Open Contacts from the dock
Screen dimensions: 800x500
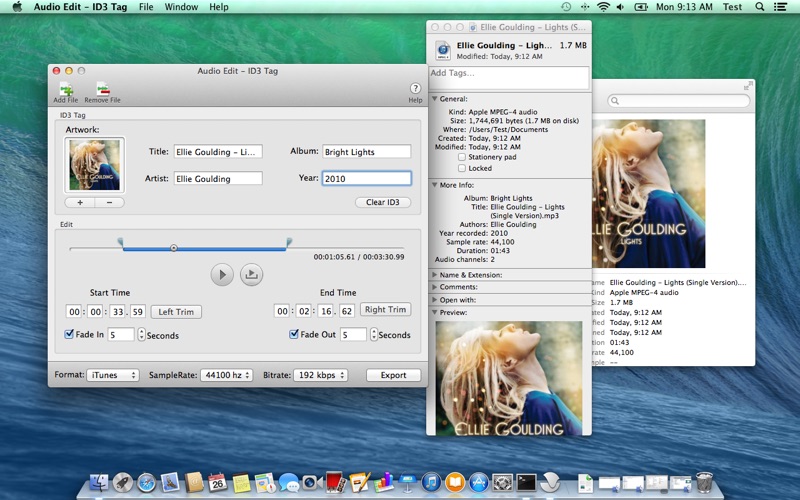(194, 482)
